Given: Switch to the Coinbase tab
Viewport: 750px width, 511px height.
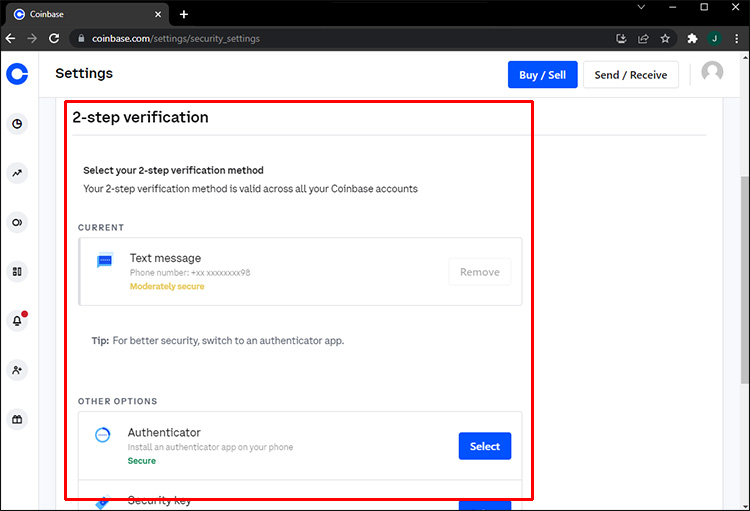Looking at the screenshot, I should [80, 14].
